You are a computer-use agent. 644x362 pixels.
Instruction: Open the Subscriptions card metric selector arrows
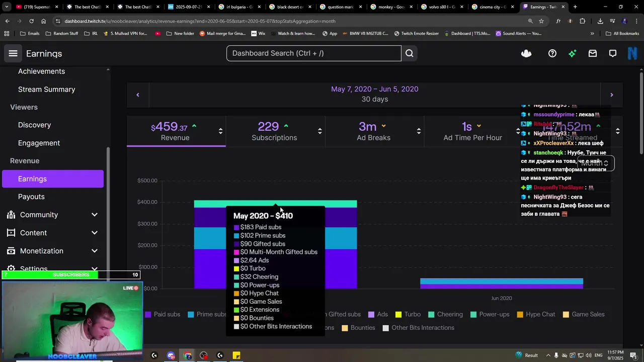(319, 131)
